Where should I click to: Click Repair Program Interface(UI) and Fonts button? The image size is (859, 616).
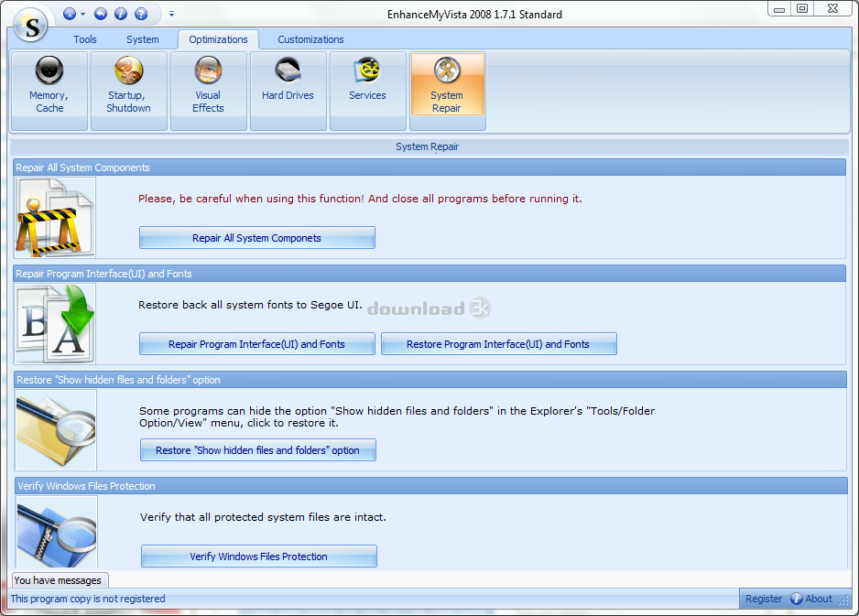click(257, 344)
